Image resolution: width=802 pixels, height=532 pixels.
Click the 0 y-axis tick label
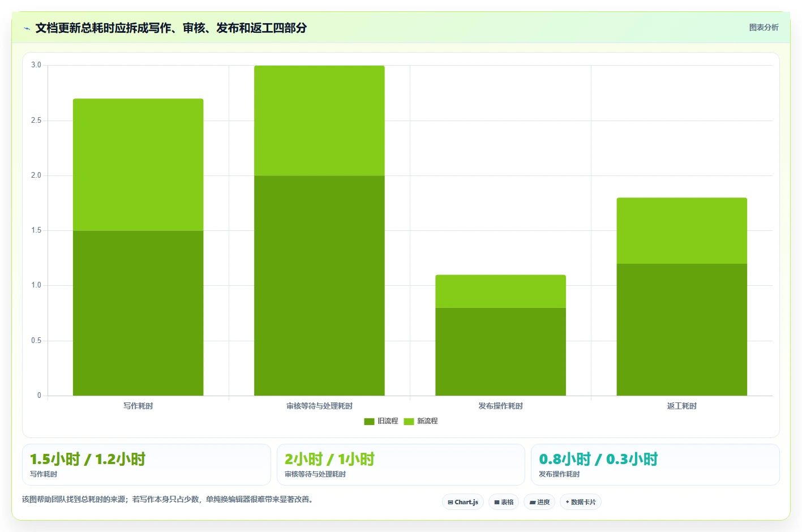coord(39,396)
